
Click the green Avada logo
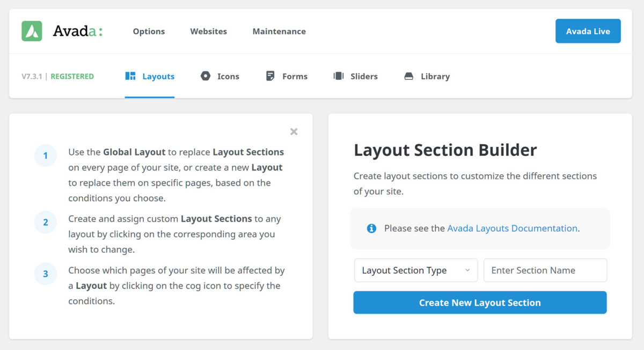click(31, 31)
